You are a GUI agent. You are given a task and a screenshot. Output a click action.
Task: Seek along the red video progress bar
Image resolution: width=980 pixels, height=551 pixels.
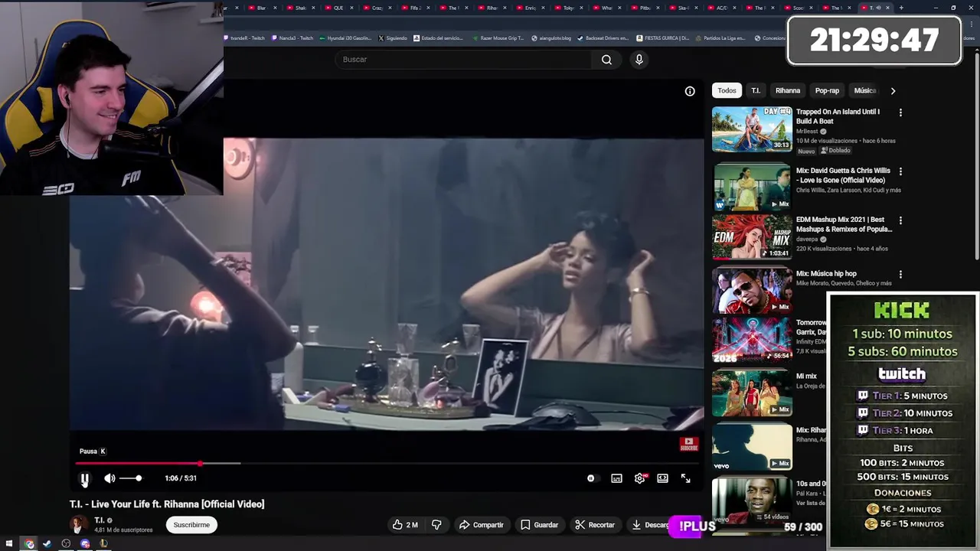coord(387,463)
